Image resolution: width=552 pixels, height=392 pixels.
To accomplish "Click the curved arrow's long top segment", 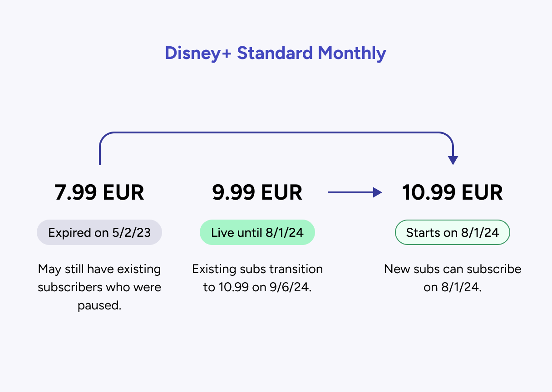I will tap(276, 132).
